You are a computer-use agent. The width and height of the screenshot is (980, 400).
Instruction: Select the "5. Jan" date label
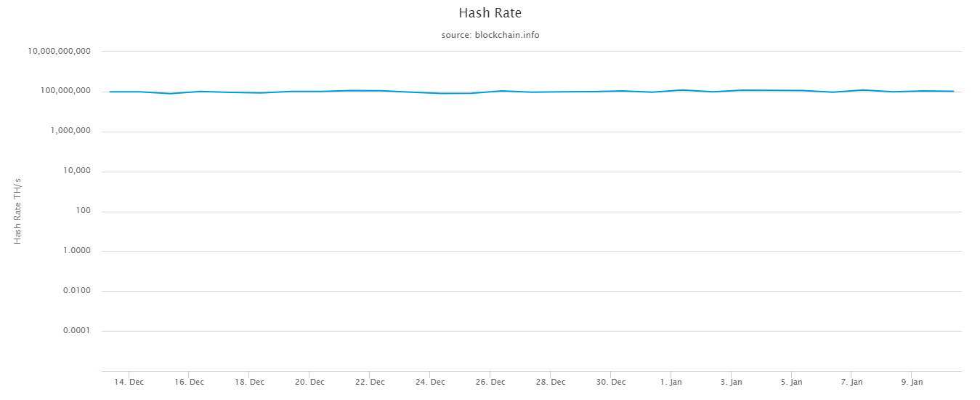792,382
